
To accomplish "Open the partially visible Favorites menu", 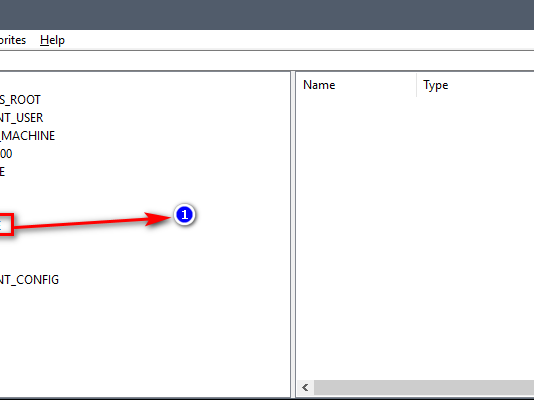I will pos(13,40).
